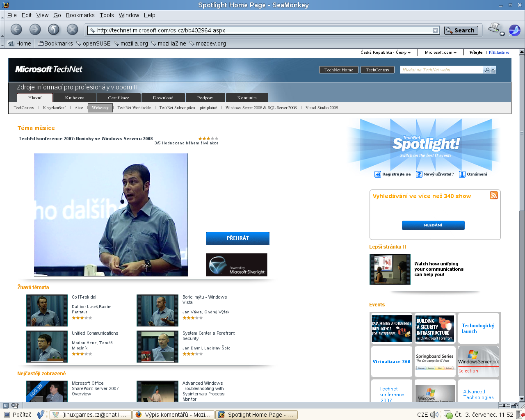Screen dimensions: 525x420
Task: Click the Print icon in the toolbar
Action: [x=494, y=29]
